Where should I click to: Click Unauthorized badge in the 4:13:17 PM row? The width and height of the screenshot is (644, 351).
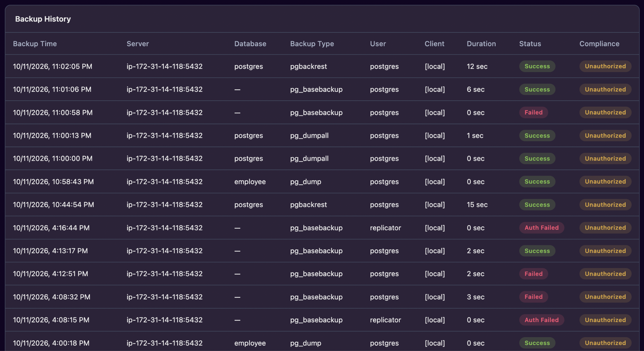[x=605, y=251]
